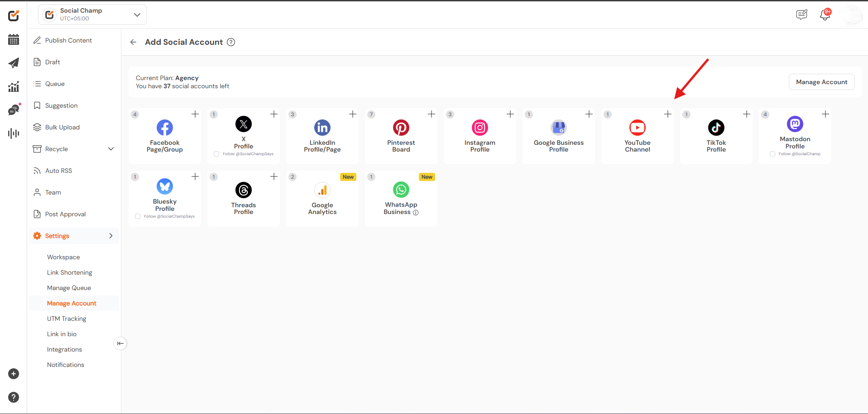Viewport: 868px width, 414px height.
Task: Click the plus on Facebook Page/Group card
Action: pyautogui.click(x=195, y=114)
